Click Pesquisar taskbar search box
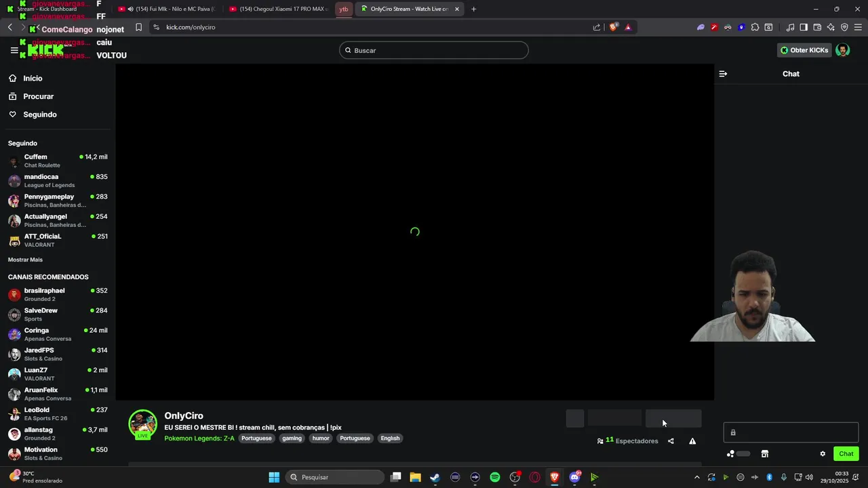Screen dimensions: 868x488 pos(334,477)
